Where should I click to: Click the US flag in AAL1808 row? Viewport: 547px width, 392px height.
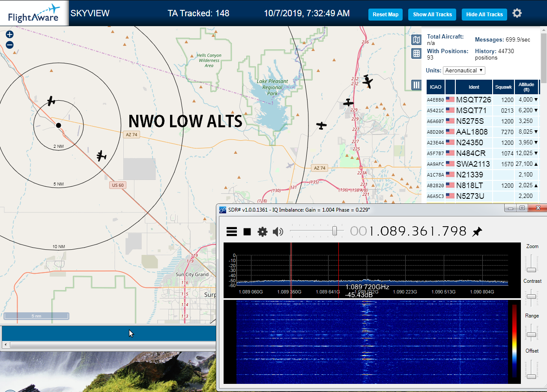[450, 132]
